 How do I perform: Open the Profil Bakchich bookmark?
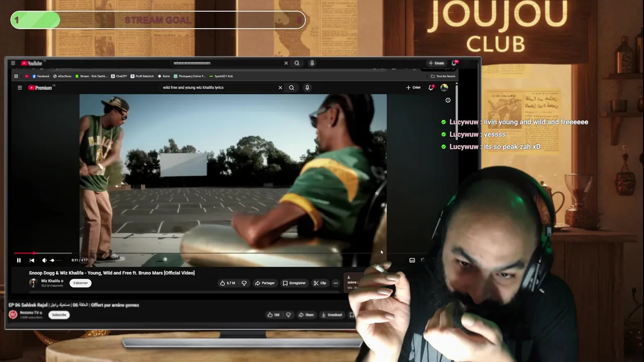142,76
